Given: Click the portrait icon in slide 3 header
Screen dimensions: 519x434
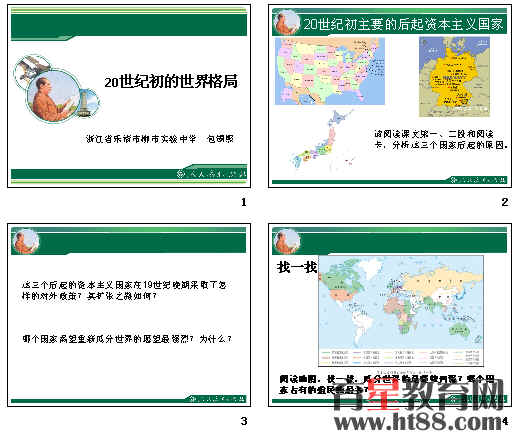Looking at the screenshot, I should click(x=25, y=241).
